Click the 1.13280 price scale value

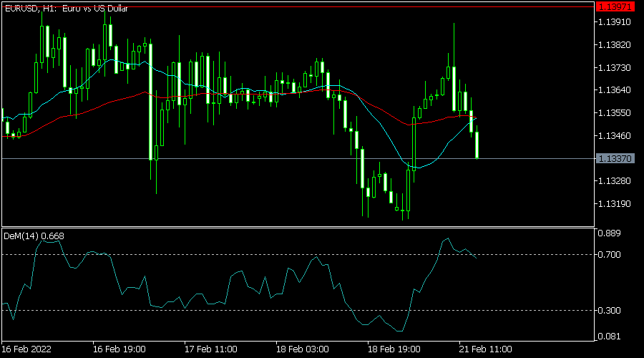click(615, 181)
